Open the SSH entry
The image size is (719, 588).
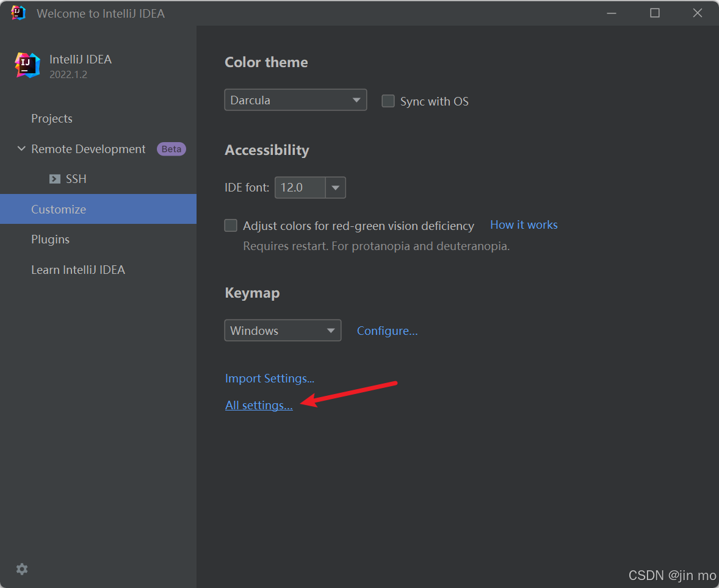click(76, 179)
